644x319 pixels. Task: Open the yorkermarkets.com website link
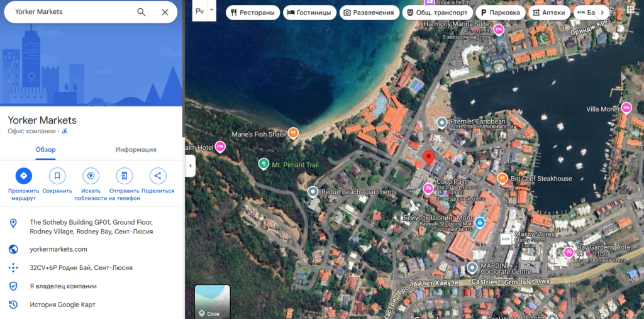[x=58, y=249]
